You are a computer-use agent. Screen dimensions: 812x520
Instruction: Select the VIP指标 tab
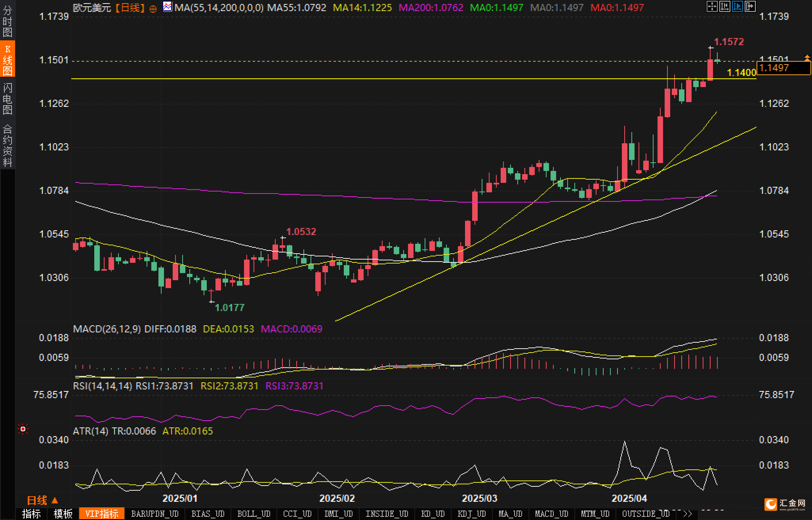[102, 514]
